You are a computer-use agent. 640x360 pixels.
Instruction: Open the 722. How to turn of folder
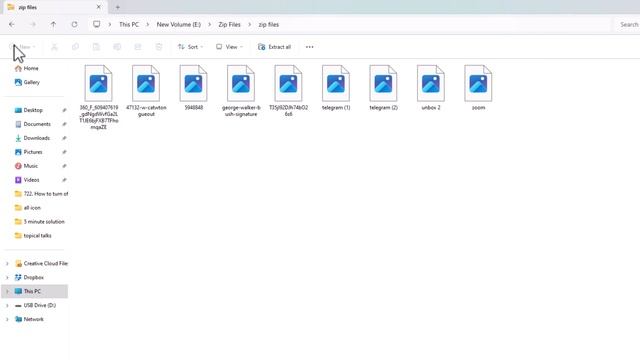click(x=41, y=194)
